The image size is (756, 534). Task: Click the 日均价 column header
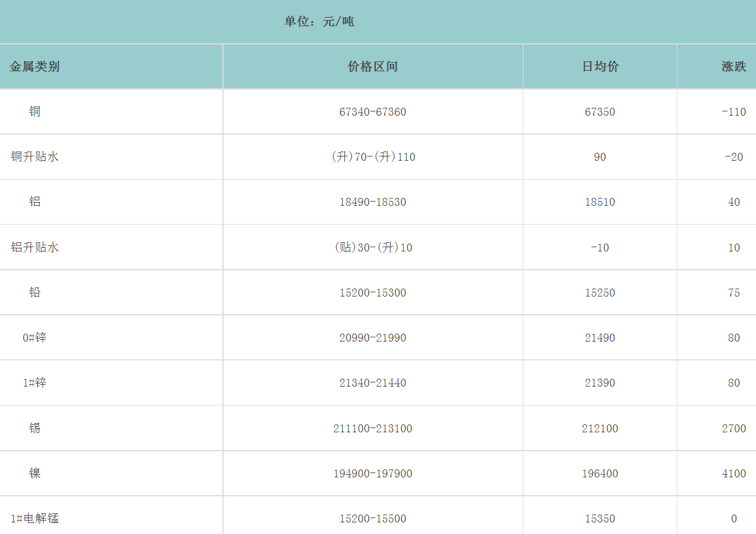tap(600, 67)
